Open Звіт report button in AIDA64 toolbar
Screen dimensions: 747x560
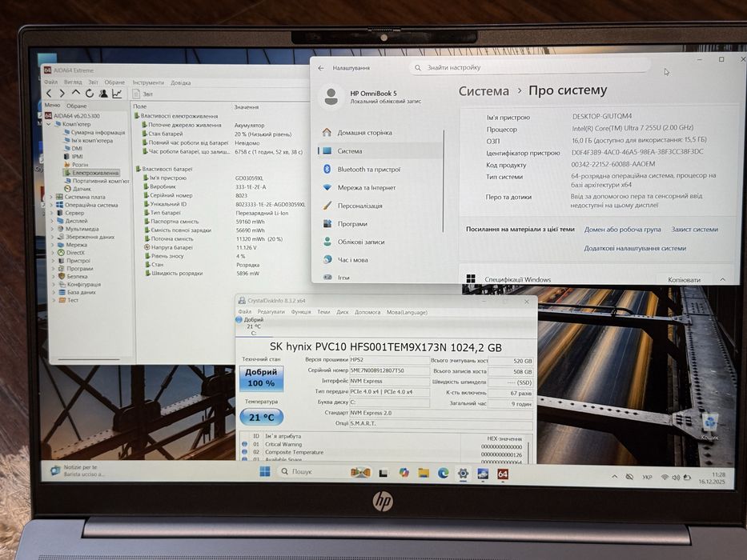pos(143,94)
